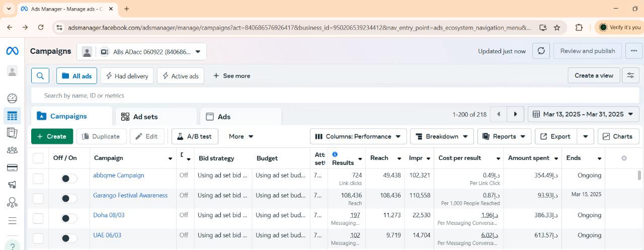Select the Campaigns table icon in sidebar
This screenshot has height=250, width=644.
(12, 116)
